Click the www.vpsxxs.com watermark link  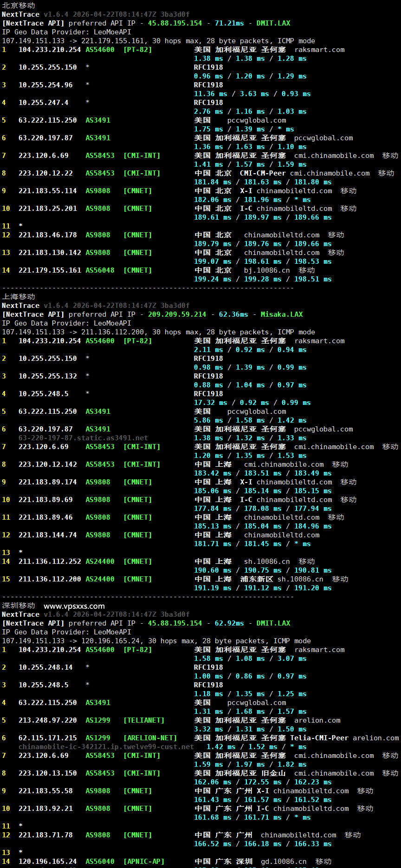tap(74, 606)
